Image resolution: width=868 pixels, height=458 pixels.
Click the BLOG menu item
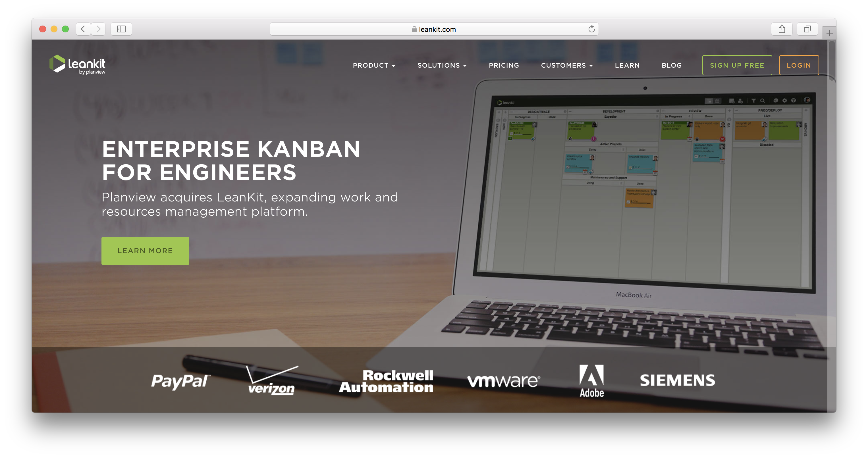[672, 65]
